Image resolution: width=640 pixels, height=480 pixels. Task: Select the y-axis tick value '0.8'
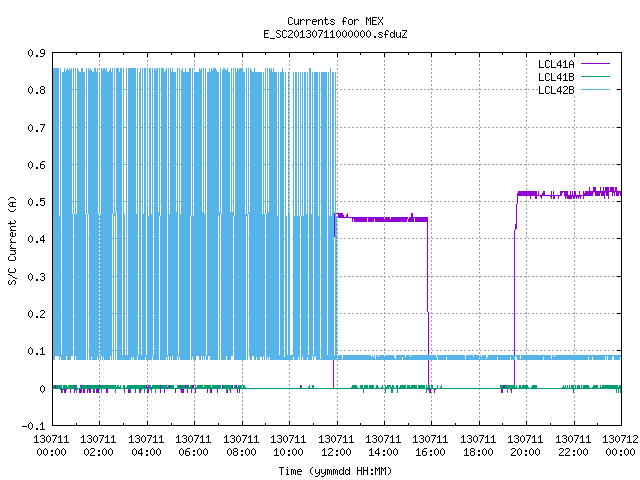[36, 90]
